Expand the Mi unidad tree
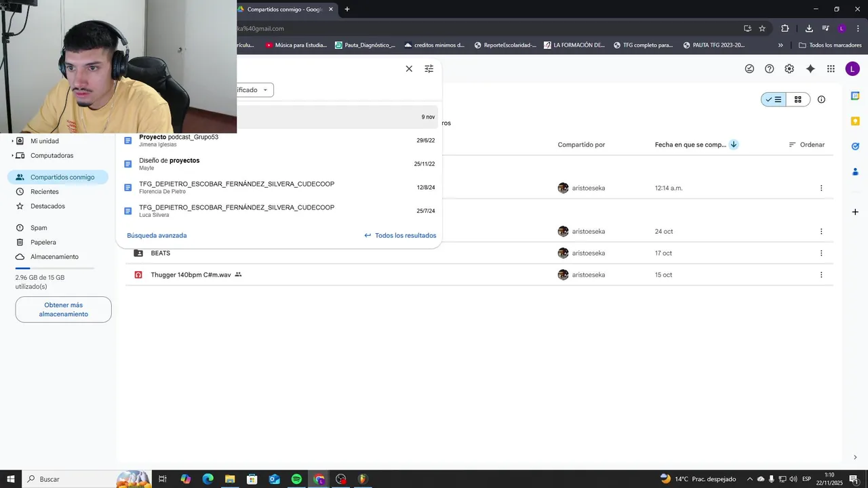The height and width of the screenshot is (488, 868). (x=12, y=141)
